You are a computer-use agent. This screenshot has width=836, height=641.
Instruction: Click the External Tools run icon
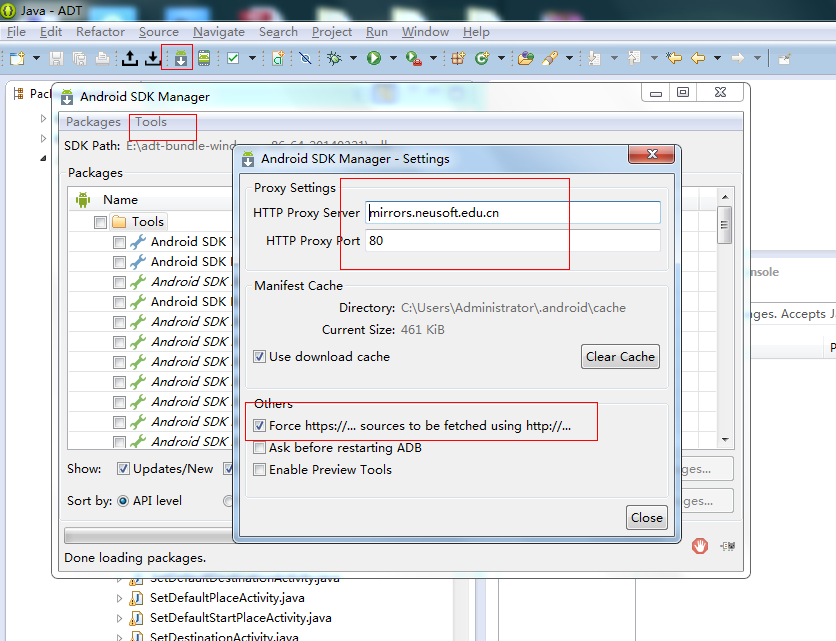414,58
